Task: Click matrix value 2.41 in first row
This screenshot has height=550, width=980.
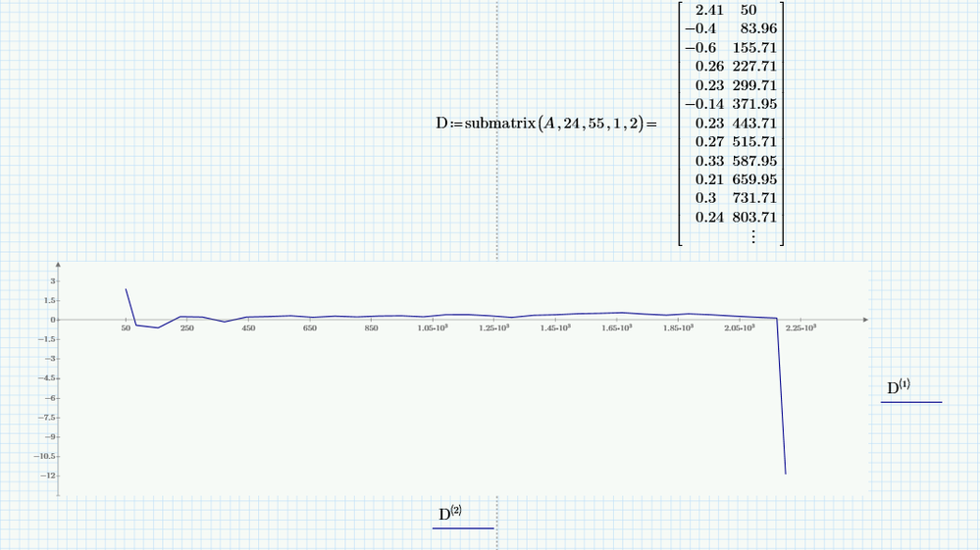Action: pyautogui.click(x=708, y=10)
